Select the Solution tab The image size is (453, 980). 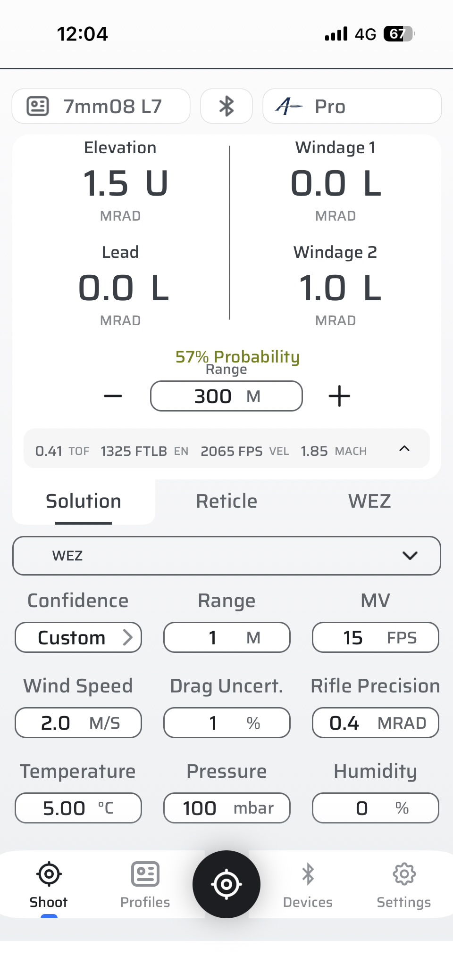pos(84,501)
